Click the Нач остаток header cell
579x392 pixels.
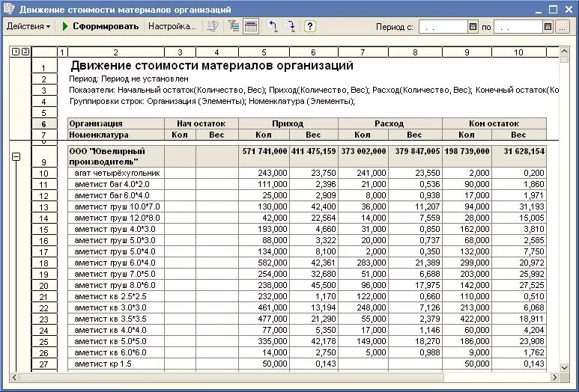201,123
